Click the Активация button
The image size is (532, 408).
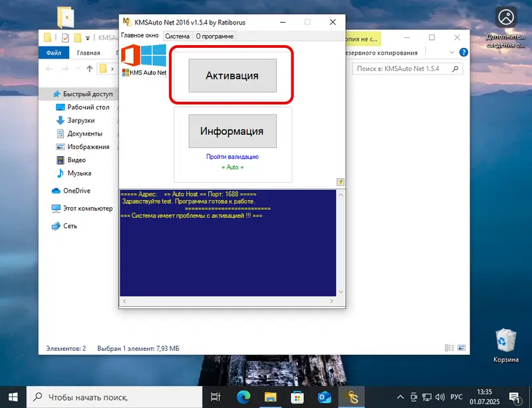coord(232,75)
